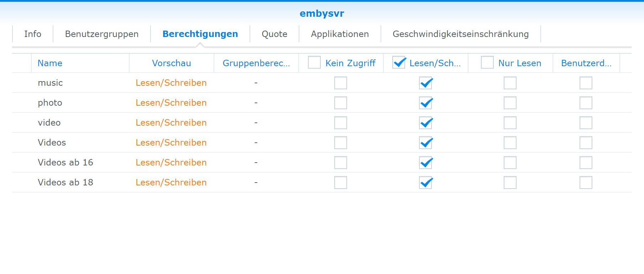Image resolution: width=644 pixels, height=274 pixels.
Task: Click the Gruppenberechtigungen column header
Action: coord(256,63)
